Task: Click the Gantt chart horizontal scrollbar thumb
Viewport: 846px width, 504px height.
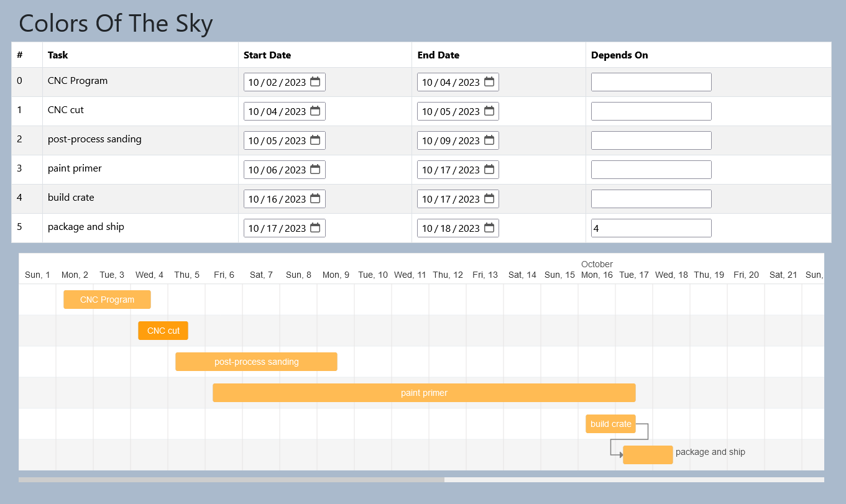Action: tap(231, 480)
